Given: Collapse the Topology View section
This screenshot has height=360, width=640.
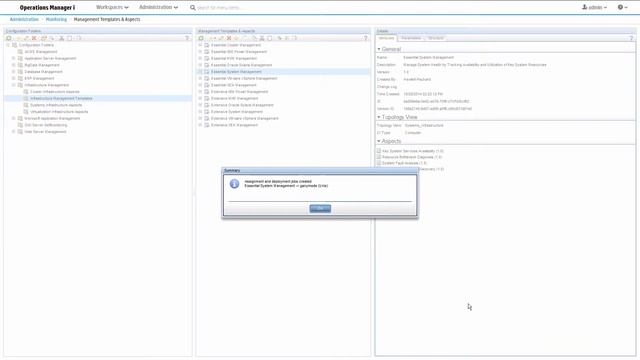Looking at the screenshot, I should (x=379, y=117).
